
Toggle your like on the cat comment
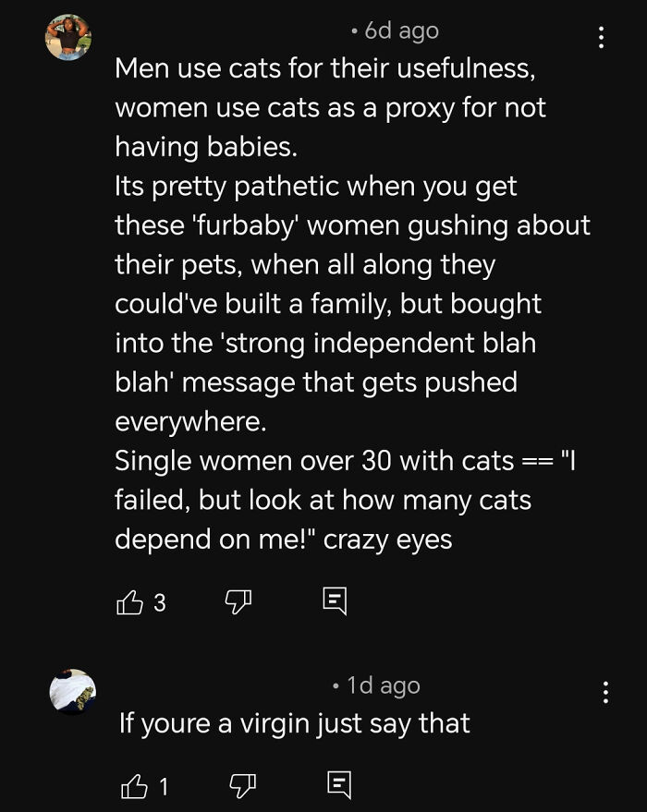coord(133,601)
